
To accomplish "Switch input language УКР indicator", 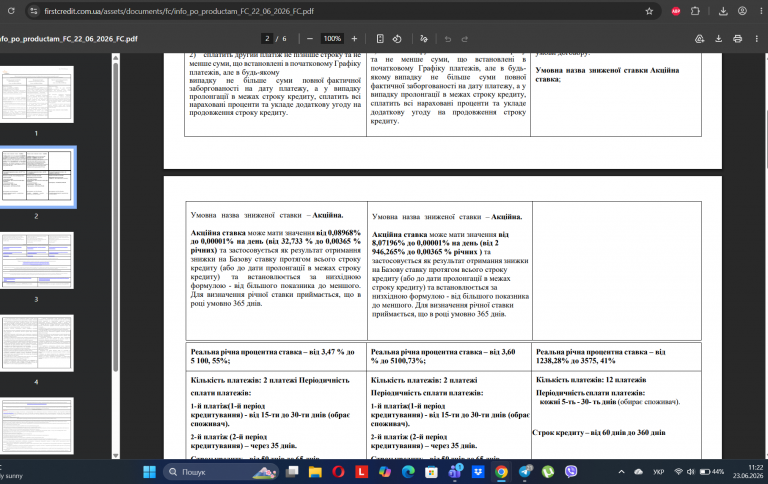I will pos(658,472).
